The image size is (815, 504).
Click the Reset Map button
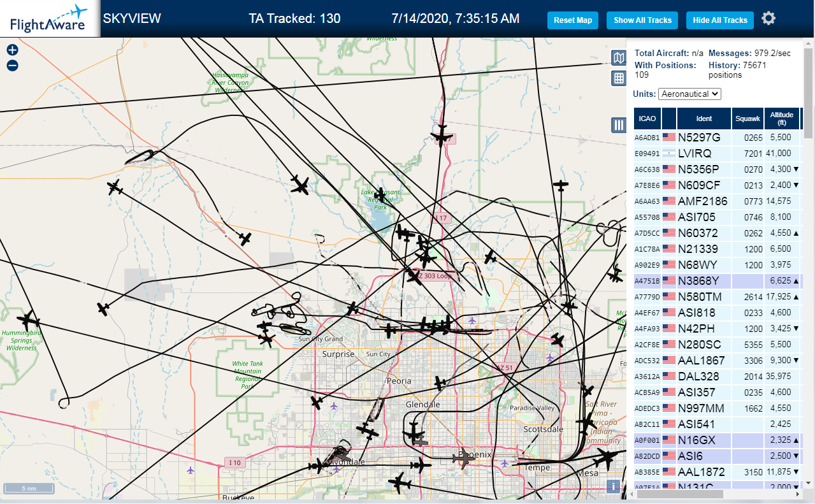(573, 20)
